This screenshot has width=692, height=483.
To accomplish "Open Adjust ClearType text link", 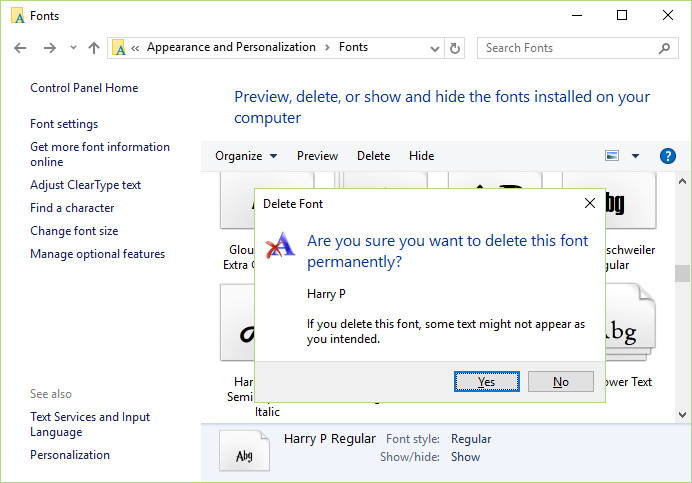I will pyautogui.click(x=85, y=185).
